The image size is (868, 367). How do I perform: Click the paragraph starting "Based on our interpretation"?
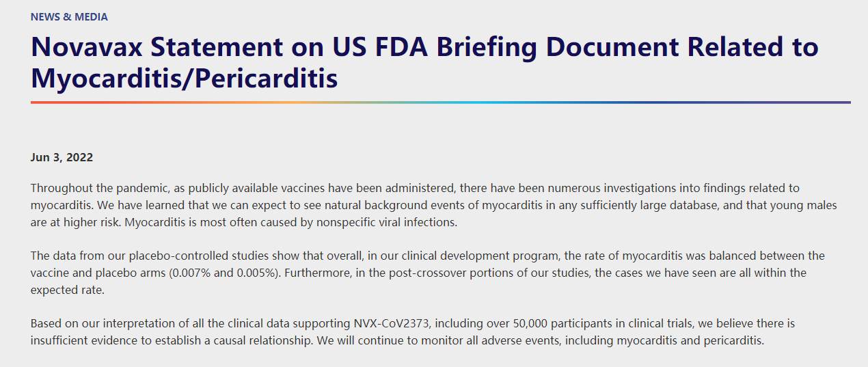[x=413, y=331]
